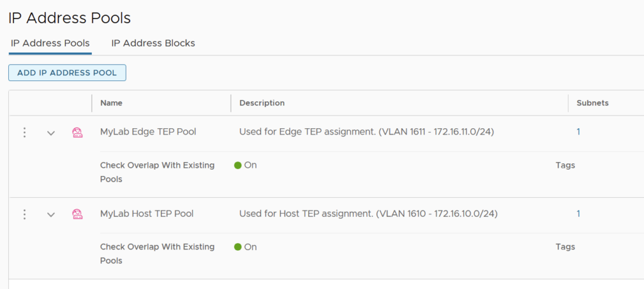This screenshot has width=644, height=289.
Task: Collapse the MyLab Host TEP Pool row
Action: [x=51, y=215]
